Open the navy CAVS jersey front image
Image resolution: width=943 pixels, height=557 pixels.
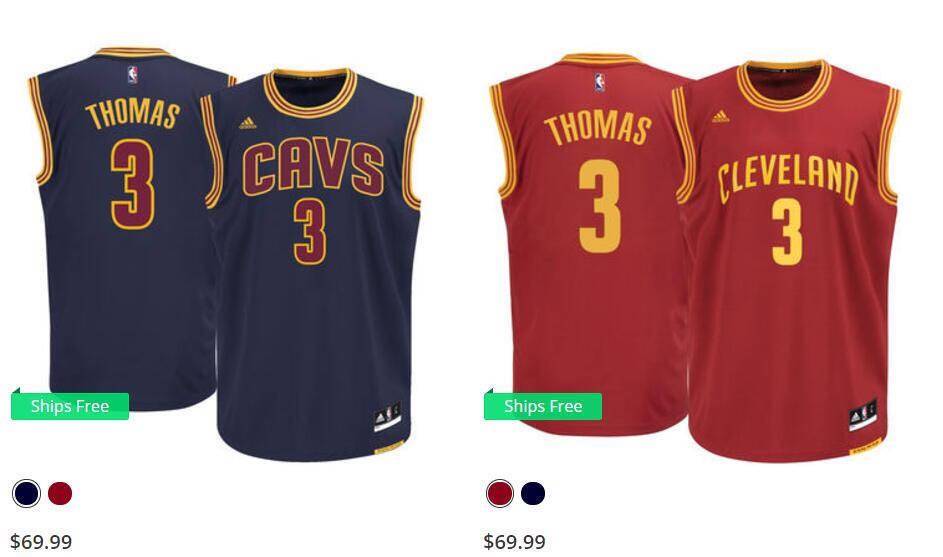point(313,265)
